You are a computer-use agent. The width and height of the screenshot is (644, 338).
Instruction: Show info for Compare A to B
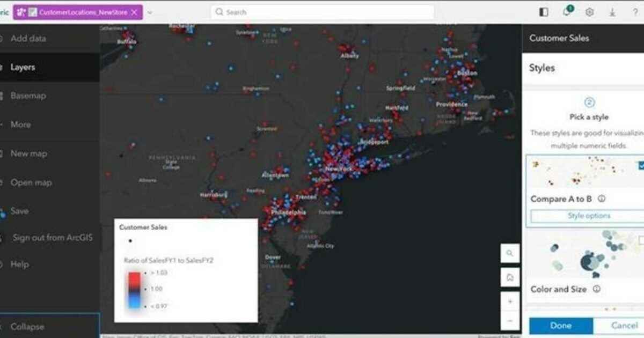602,199
